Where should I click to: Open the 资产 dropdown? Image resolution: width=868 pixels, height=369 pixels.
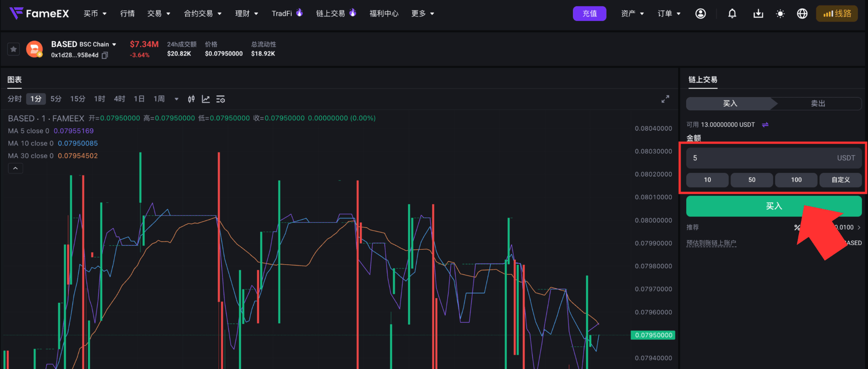(632, 14)
